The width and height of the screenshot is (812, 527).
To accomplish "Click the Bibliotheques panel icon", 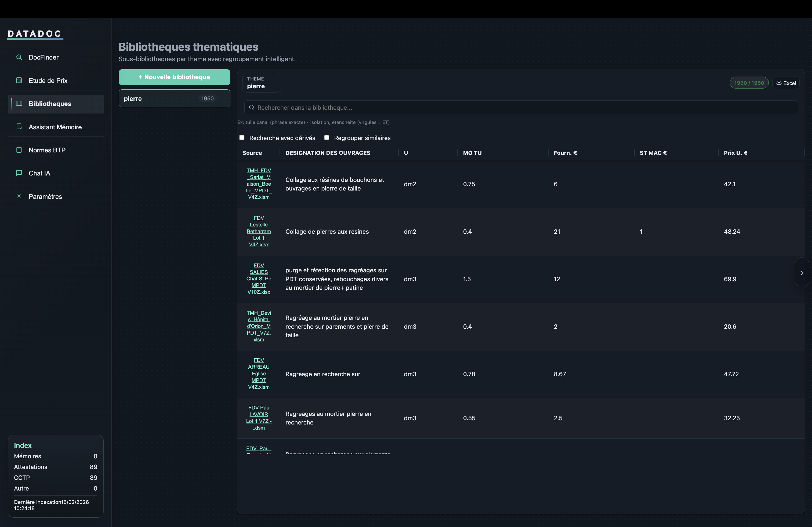I will point(19,104).
